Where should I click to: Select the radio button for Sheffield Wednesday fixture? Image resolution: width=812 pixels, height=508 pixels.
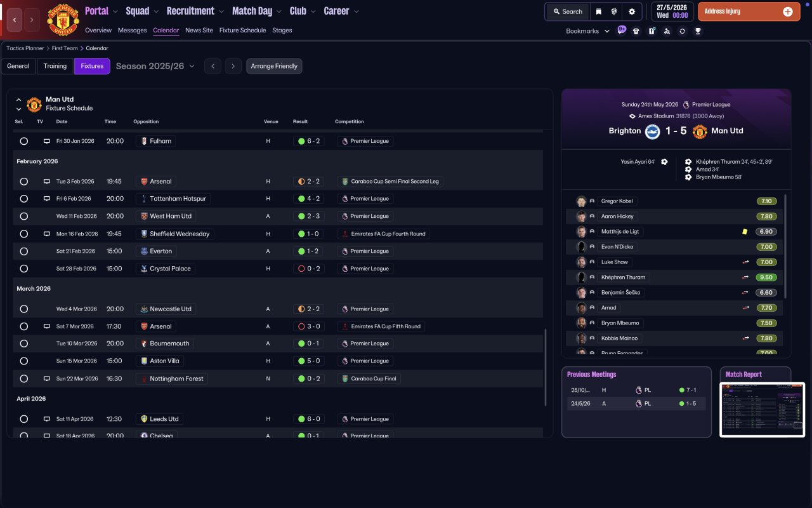(24, 234)
